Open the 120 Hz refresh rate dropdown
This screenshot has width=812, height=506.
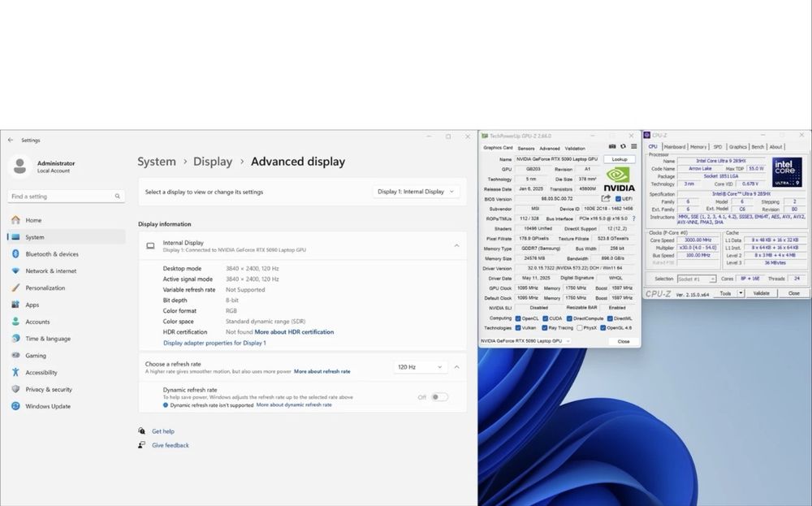coord(420,366)
